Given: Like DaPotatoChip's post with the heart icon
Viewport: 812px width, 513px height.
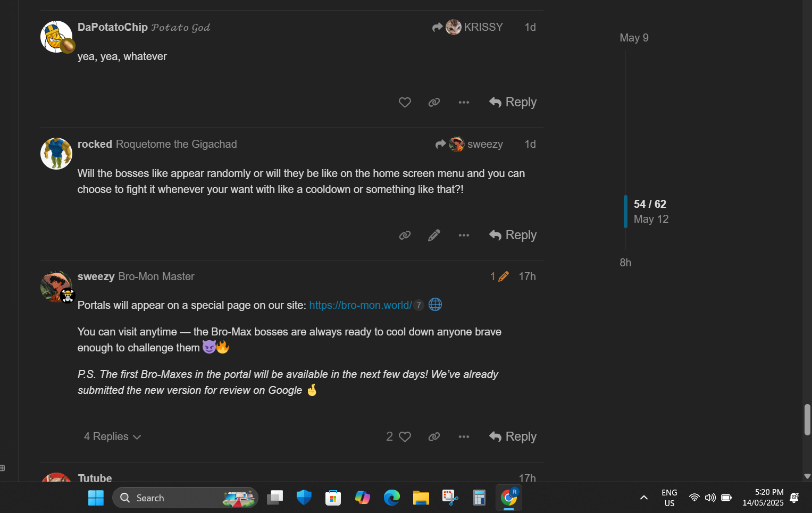Looking at the screenshot, I should tap(405, 102).
